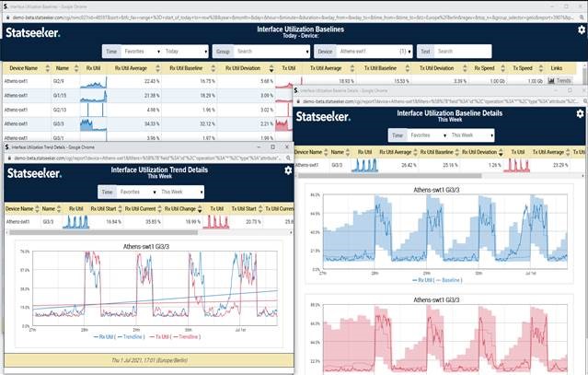Click address bar of Baseline Details window
This screenshot has height=375, width=588.
pyautogui.click(x=440, y=101)
